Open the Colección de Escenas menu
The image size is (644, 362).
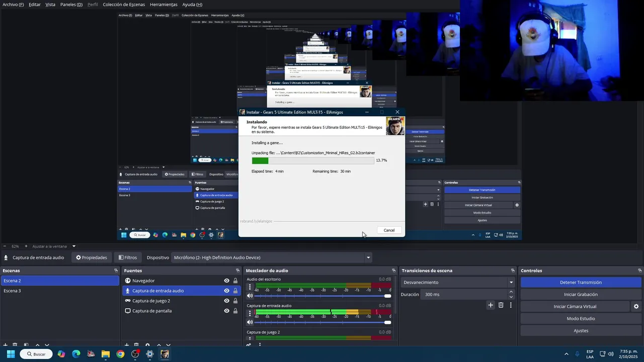pos(124,5)
